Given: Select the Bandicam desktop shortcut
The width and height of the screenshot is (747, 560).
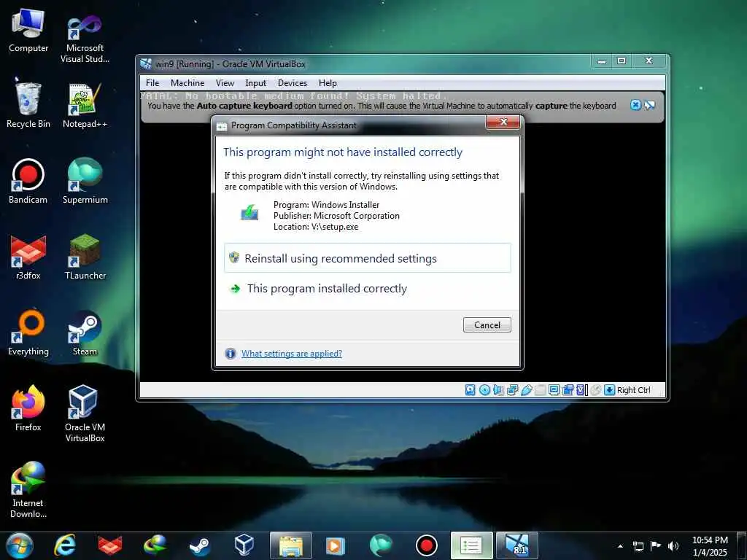Looking at the screenshot, I should tap(28, 182).
